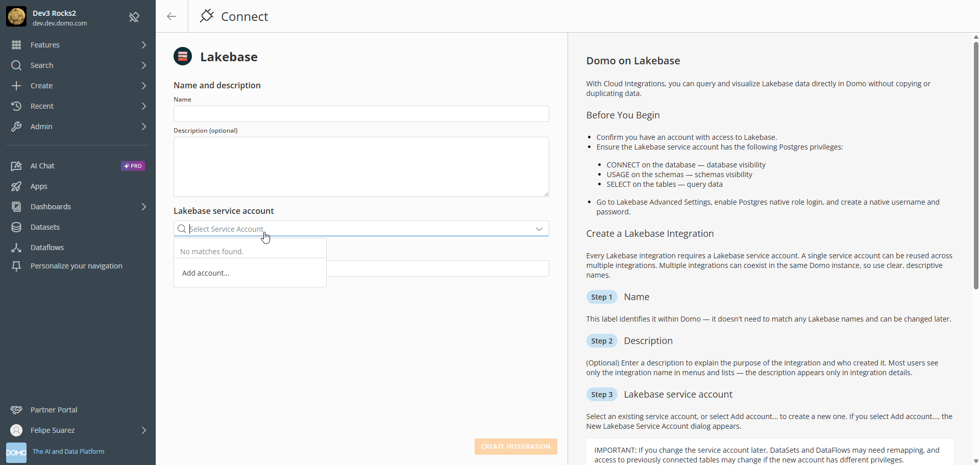Click the Create plus icon
The width and height of the screenshot is (980, 465).
pyautogui.click(x=16, y=86)
